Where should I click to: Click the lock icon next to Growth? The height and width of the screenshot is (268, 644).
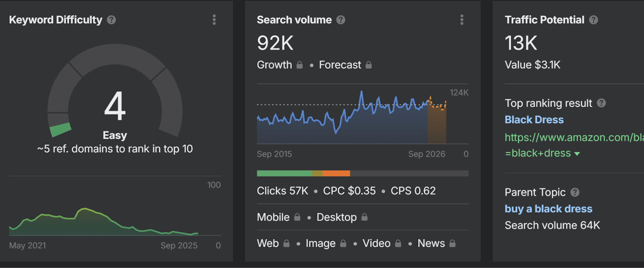299,65
